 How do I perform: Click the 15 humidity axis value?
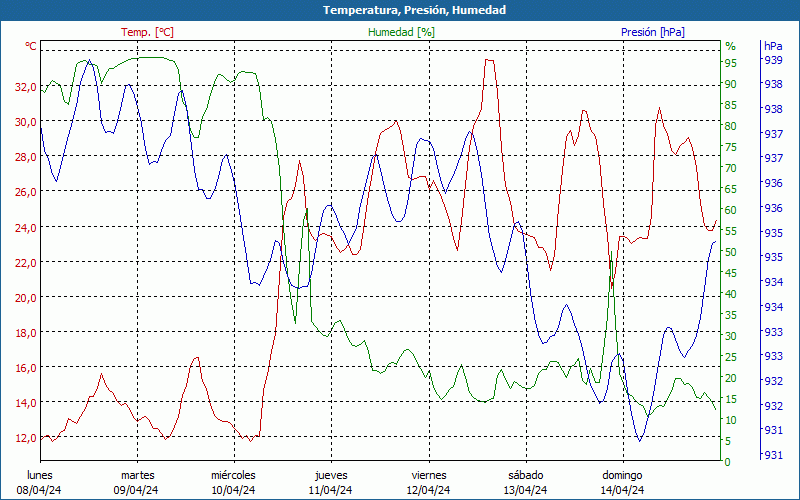pyautogui.click(x=731, y=399)
